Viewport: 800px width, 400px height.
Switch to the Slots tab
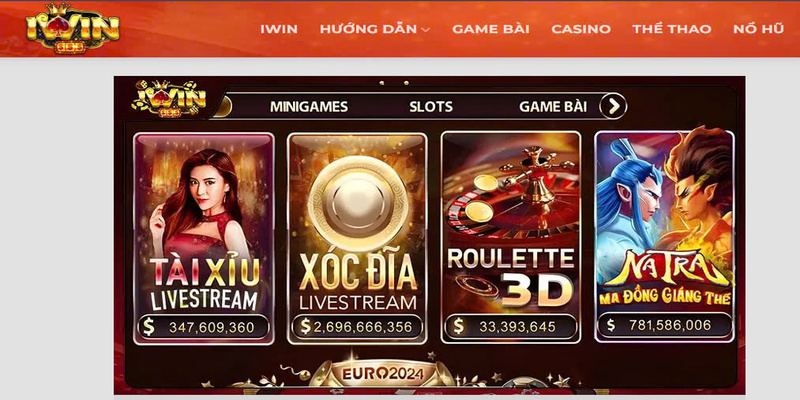[431, 107]
